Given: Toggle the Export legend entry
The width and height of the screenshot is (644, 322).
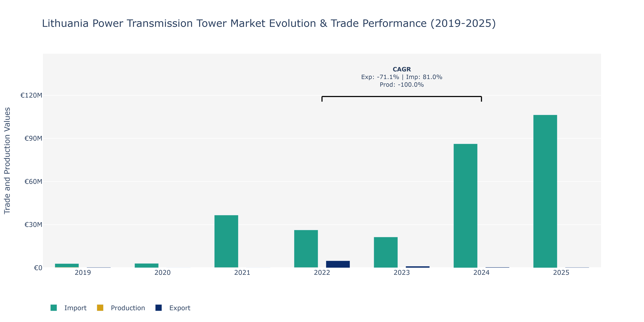Looking at the screenshot, I should pyautogui.click(x=173, y=308).
